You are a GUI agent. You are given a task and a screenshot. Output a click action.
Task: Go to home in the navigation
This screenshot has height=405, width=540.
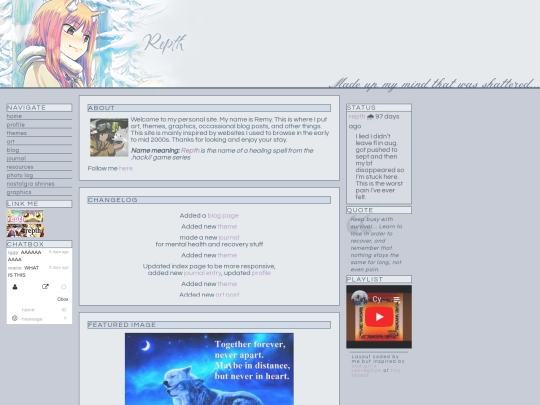14,116
